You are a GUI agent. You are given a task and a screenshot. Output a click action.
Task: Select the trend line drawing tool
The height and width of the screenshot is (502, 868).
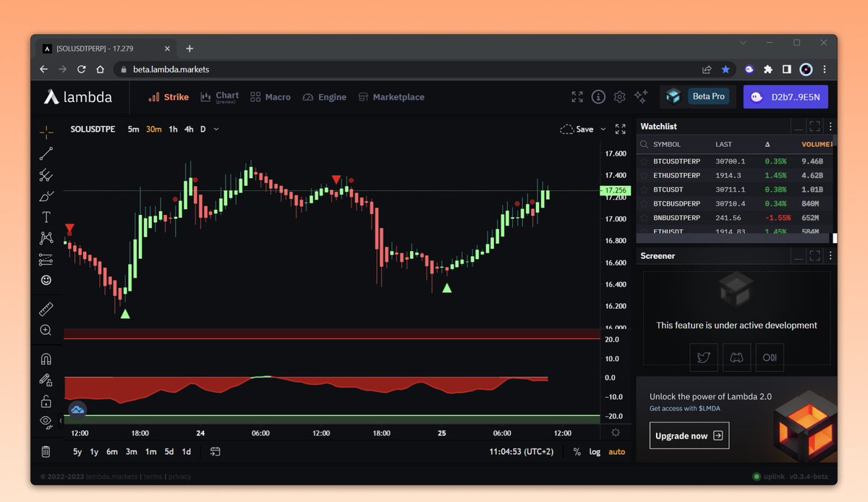click(46, 153)
